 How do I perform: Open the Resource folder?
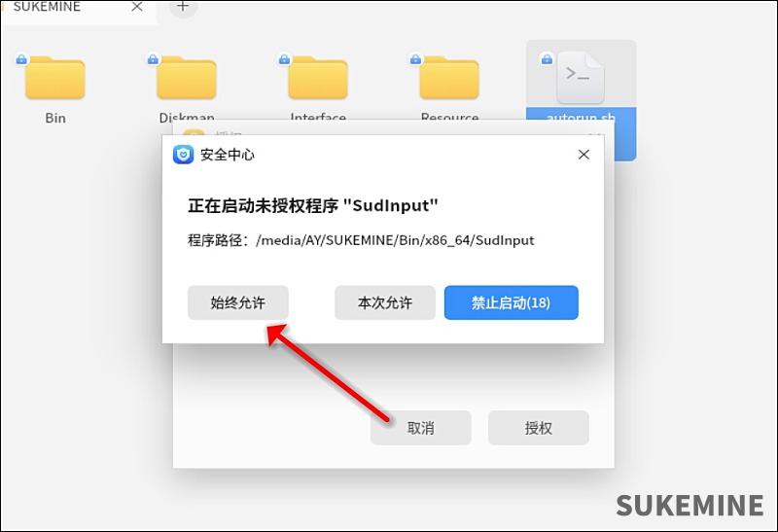click(449, 79)
